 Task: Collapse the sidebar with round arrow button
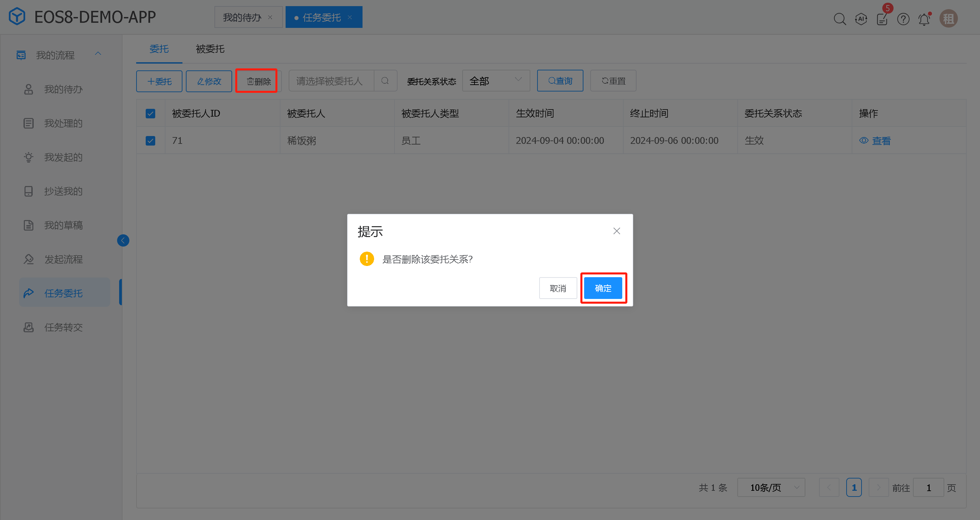point(123,240)
